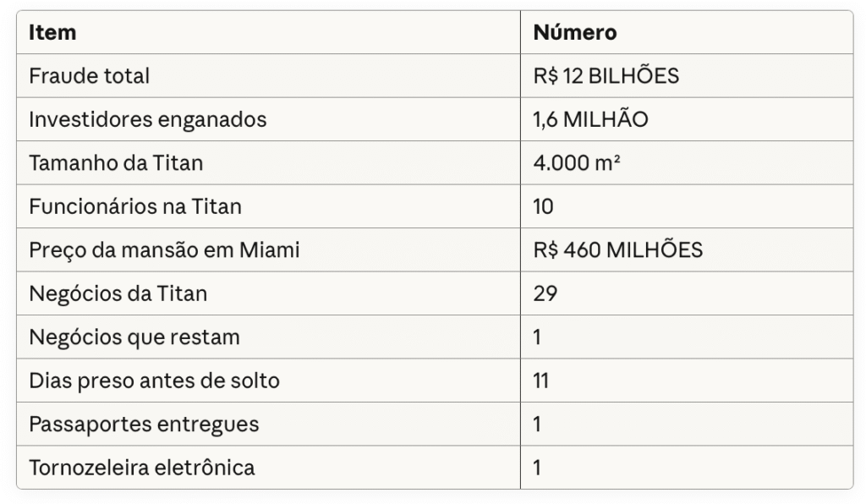Select the "R$ 460 MILHÕES" cell

pos(617,250)
